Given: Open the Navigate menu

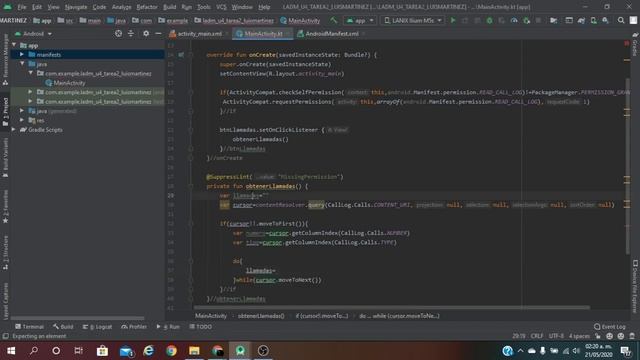Looking at the screenshot, I should [x=76, y=7].
